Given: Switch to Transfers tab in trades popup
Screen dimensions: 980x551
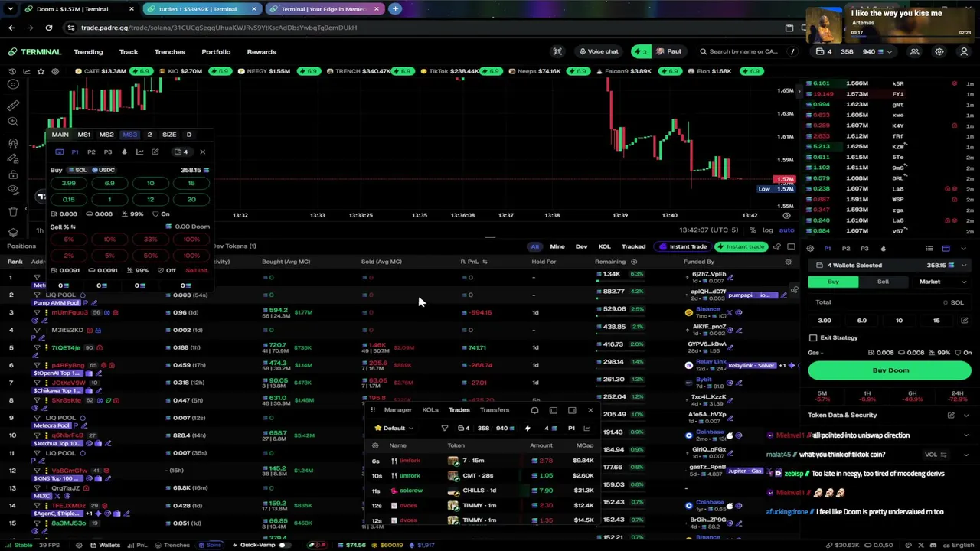Looking at the screenshot, I should tap(495, 410).
